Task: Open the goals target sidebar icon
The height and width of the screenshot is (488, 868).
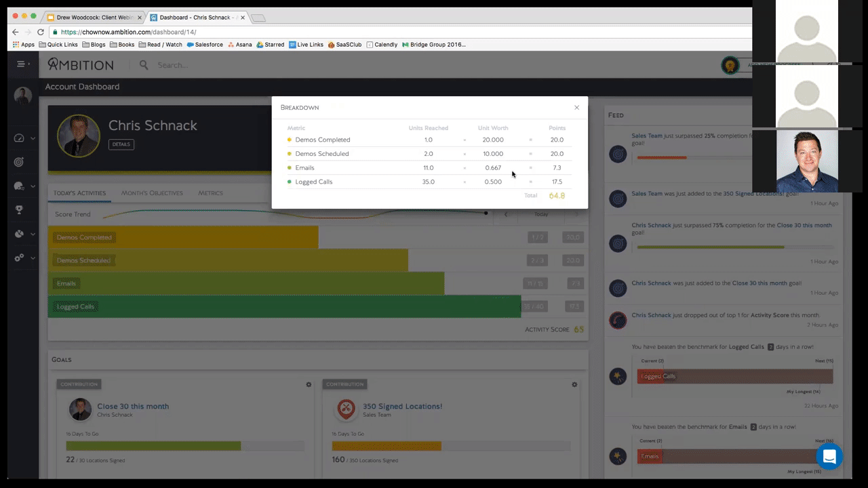Action: coord(19,162)
